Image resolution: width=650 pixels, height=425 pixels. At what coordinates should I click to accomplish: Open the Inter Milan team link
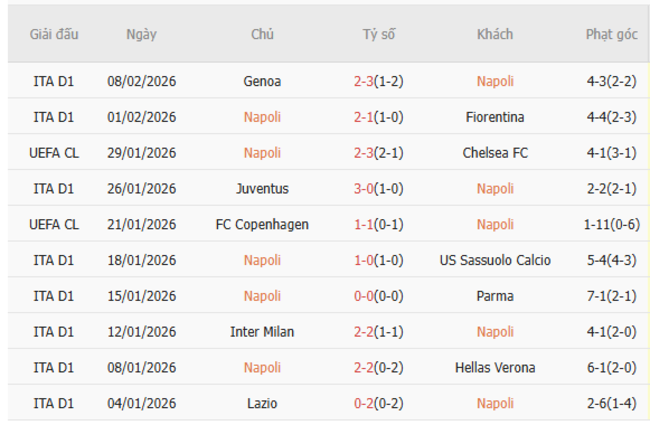262,332
